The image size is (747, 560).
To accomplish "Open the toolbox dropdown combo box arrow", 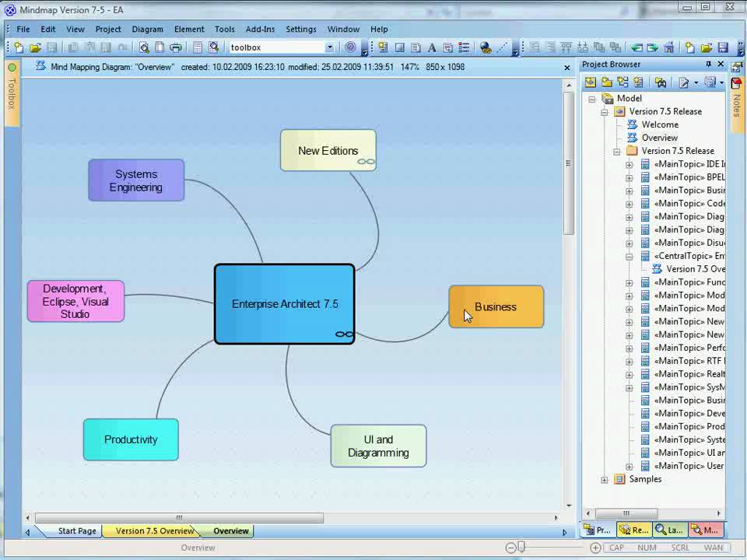I will pos(329,47).
